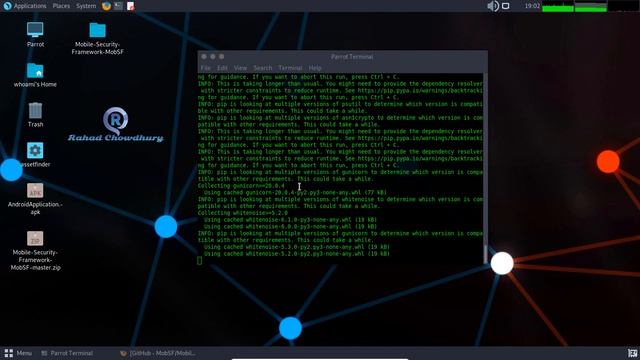Click the 'Collecting gunicorn==20.0.4' line

pos(241,186)
